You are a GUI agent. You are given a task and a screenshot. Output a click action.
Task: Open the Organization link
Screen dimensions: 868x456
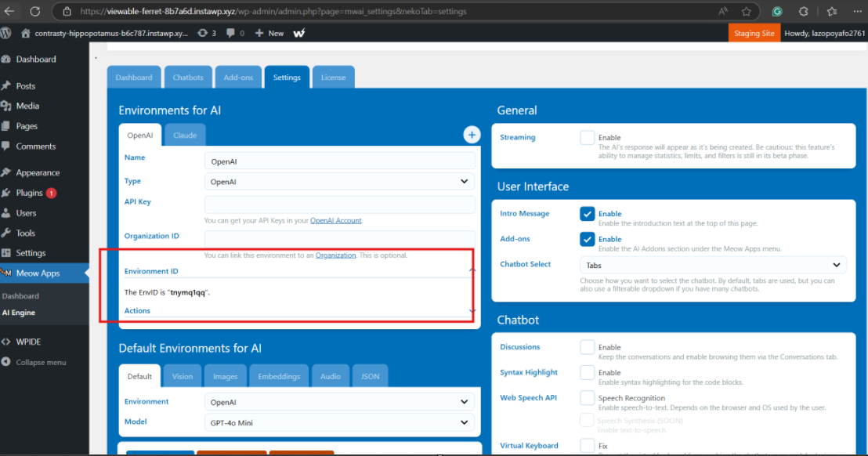click(335, 255)
